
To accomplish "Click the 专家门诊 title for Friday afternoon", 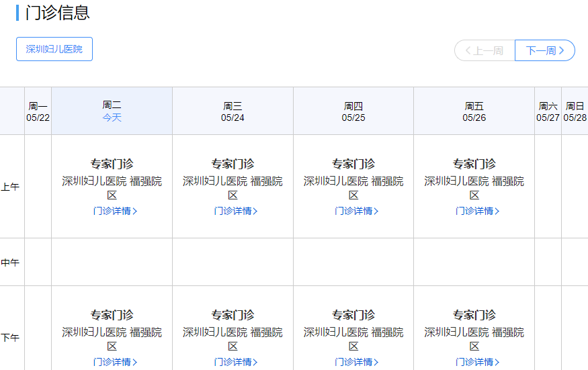I will (474, 315).
